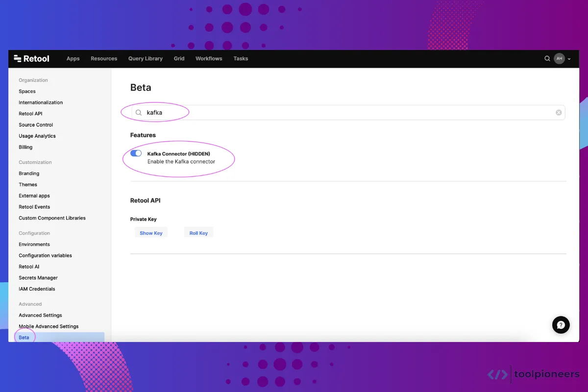Open Mobile Advanced Settings
This screenshot has height=392, width=588.
[x=49, y=326]
